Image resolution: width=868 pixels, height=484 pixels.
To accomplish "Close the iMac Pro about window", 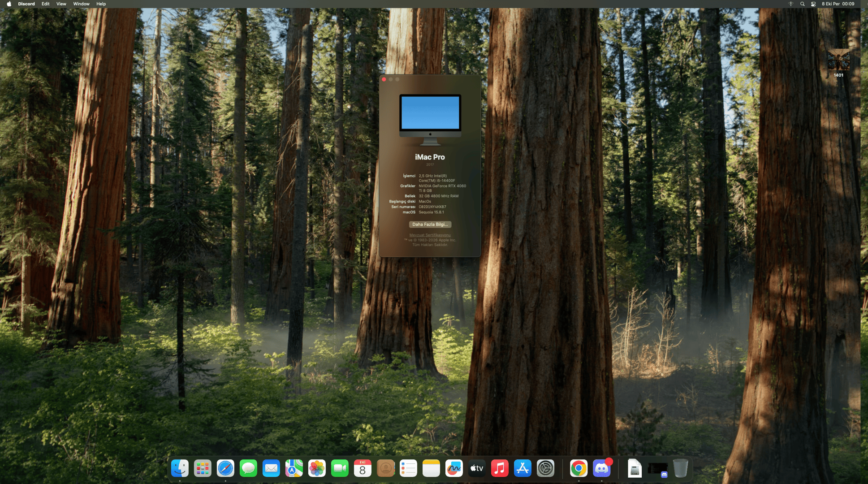I will (384, 79).
